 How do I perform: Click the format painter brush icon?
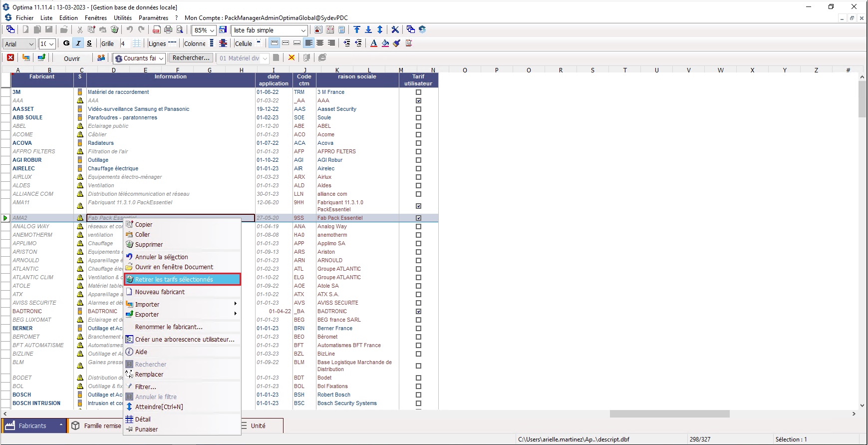397,43
